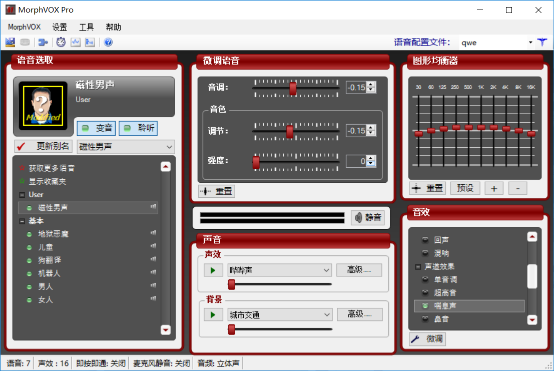Click the up arrow of the effects list
The width and height of the screenshot is (554, 371).
532,237
